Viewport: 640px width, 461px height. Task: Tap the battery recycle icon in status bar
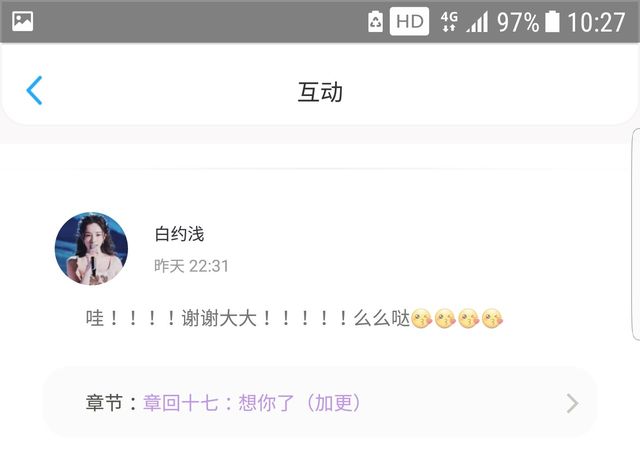[x=375, y=21]
